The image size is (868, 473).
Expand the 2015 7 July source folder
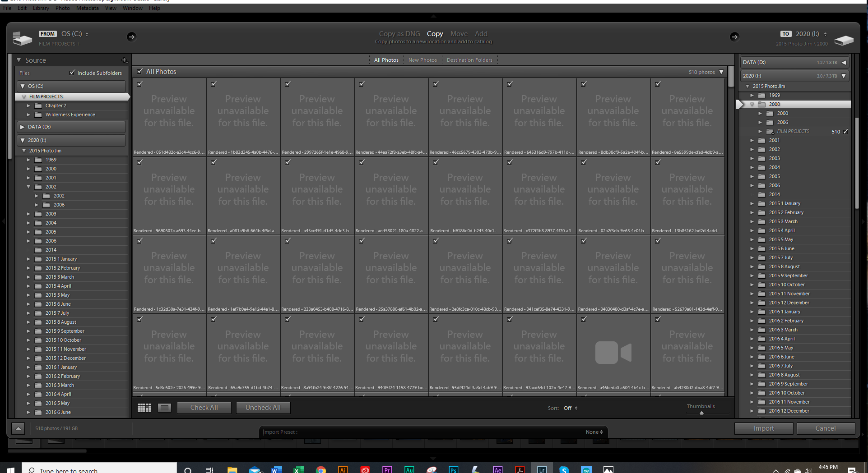point(28,313)
